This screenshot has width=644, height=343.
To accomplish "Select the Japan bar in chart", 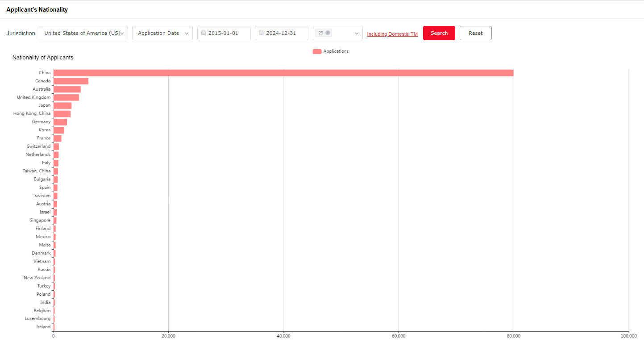I will point(62,105).
